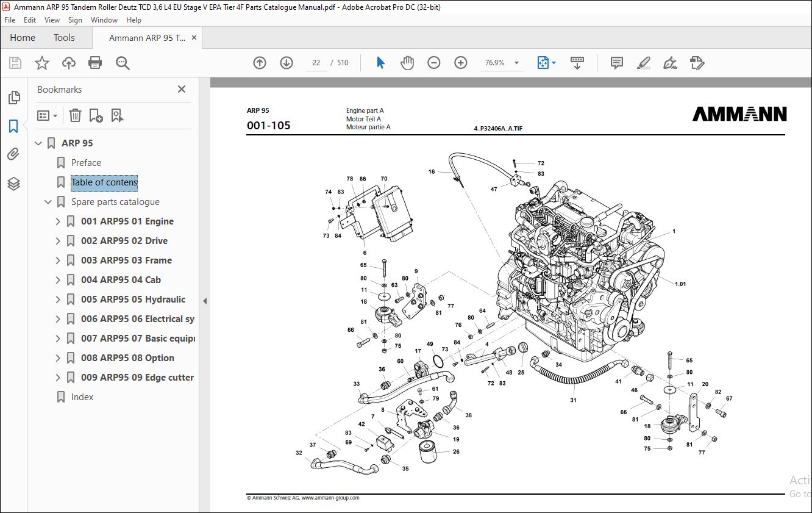Open the Edit menu
Image resolution: width=812 pixels, height=513 pixels.
point(30,20)
